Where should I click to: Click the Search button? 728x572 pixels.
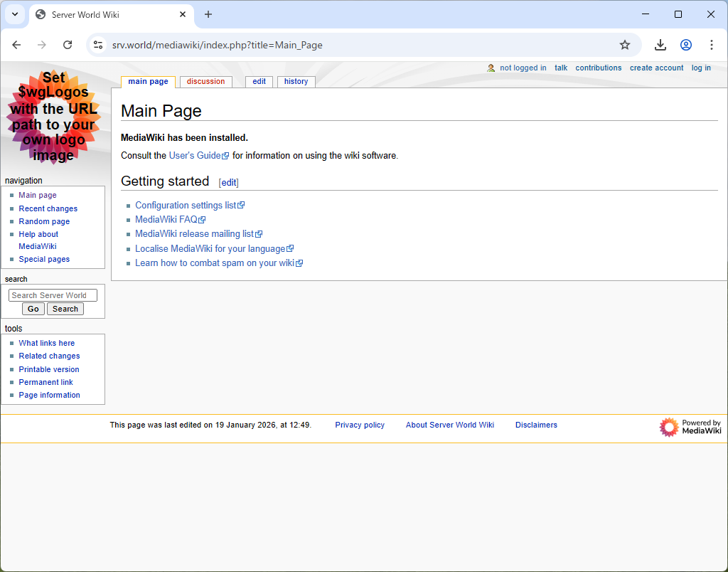pos(65,309)
